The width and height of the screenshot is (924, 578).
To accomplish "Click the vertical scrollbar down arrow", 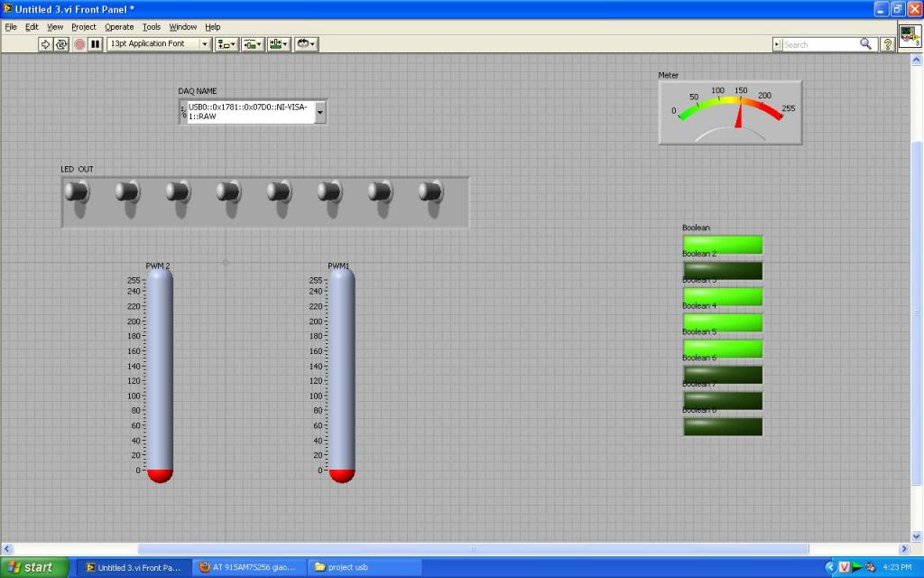I will point(917,536).
